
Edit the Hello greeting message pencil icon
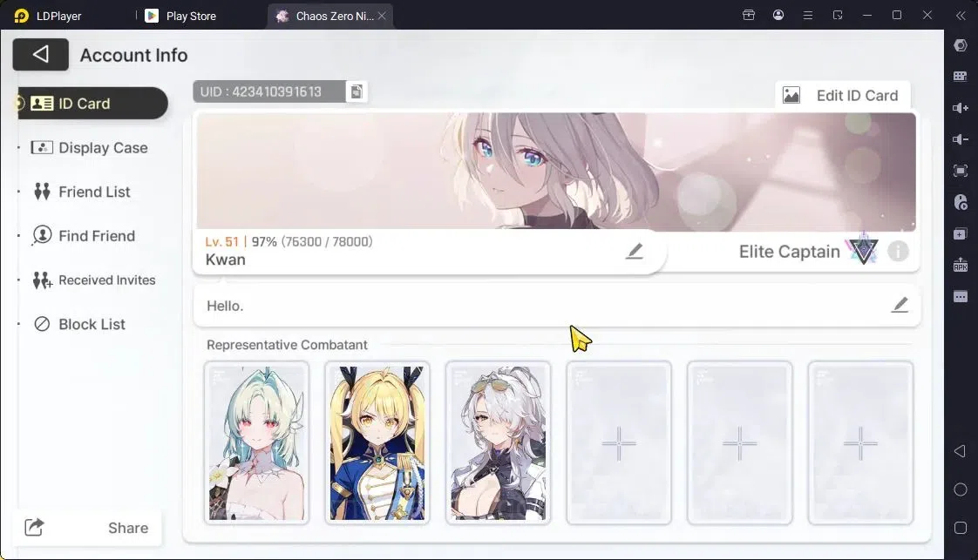(x=900, y=305)
